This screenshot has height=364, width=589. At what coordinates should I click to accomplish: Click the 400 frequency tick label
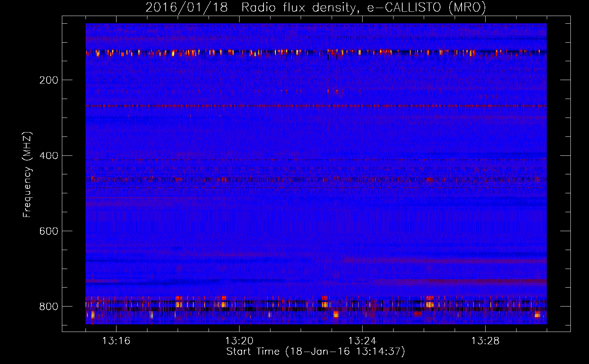coord(49,156)
